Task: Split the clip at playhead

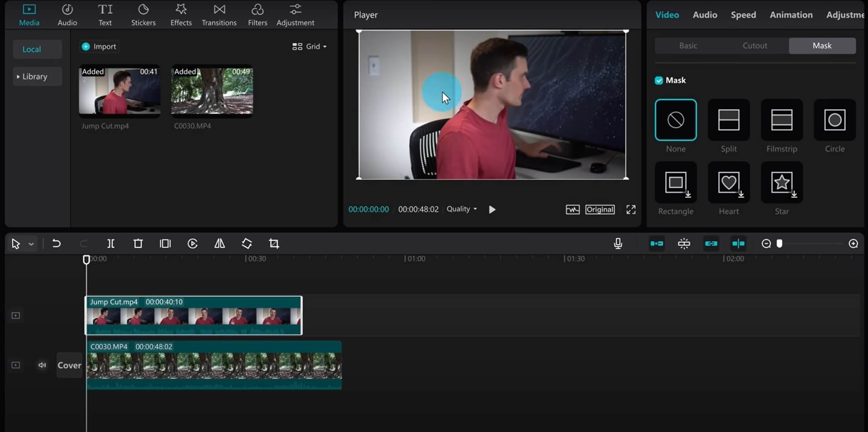Action: [x=111, y=244]
